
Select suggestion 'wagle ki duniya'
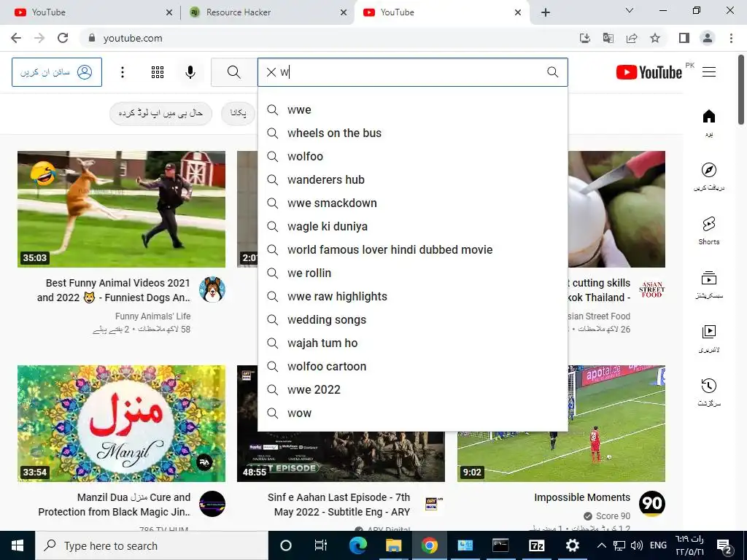coord(413,226)
